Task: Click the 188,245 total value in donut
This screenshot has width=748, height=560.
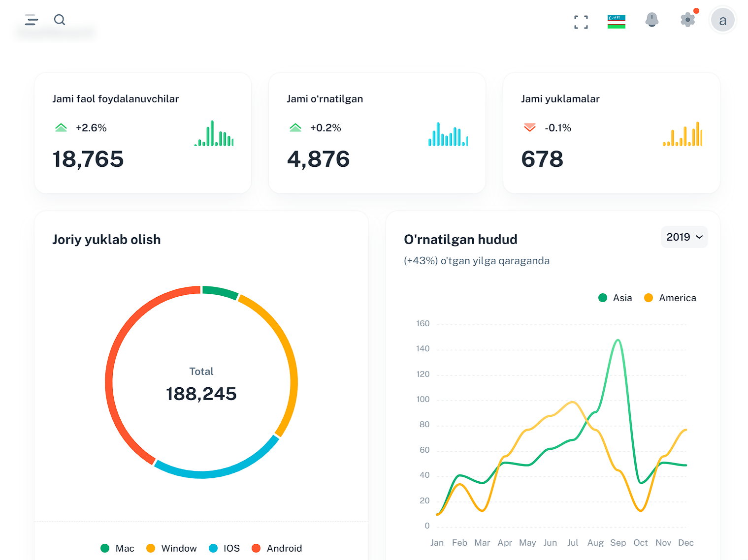Action: coord(201,394)
